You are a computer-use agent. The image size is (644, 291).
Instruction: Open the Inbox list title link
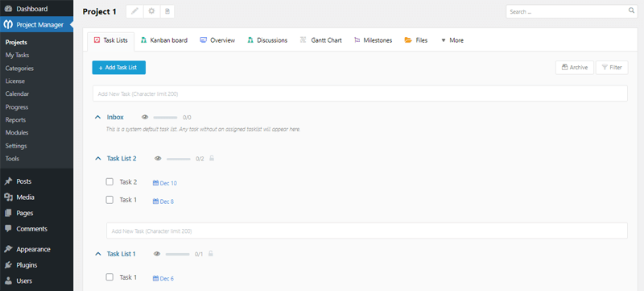(115, 117)
